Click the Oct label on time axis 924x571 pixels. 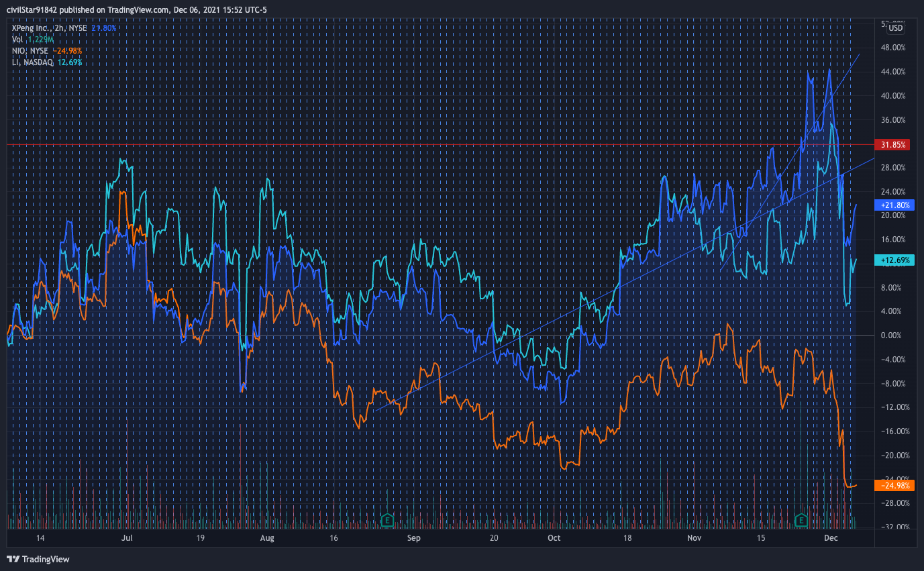point(554,538)
